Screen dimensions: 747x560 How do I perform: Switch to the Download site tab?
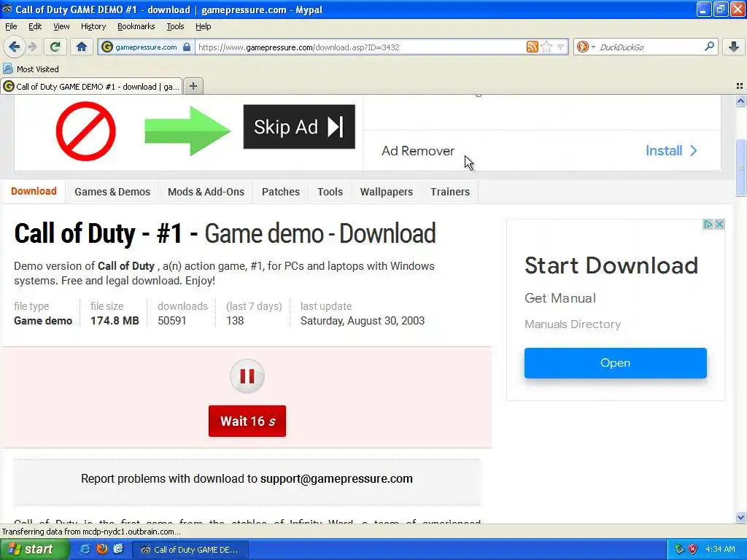pyautogui.click(x=34, y=191)
